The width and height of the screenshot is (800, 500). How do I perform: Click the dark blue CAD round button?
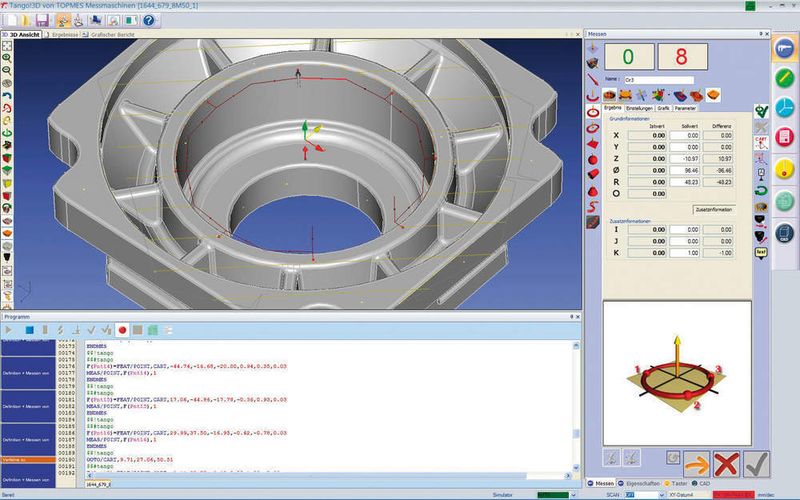pos(784,233)
